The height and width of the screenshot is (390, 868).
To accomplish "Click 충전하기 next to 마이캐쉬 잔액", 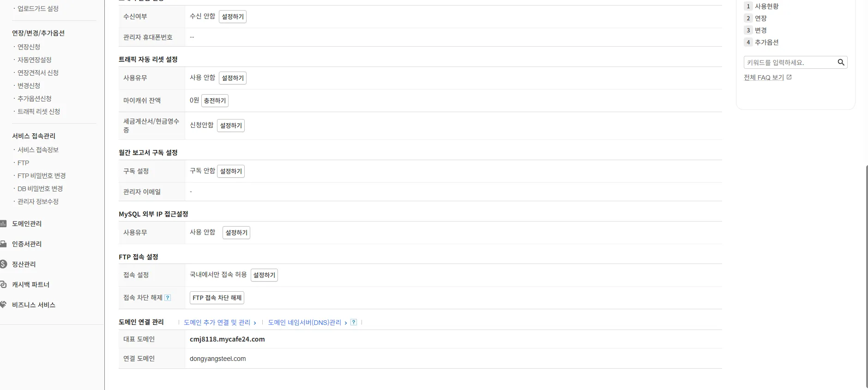I will [x=215, y=101].
